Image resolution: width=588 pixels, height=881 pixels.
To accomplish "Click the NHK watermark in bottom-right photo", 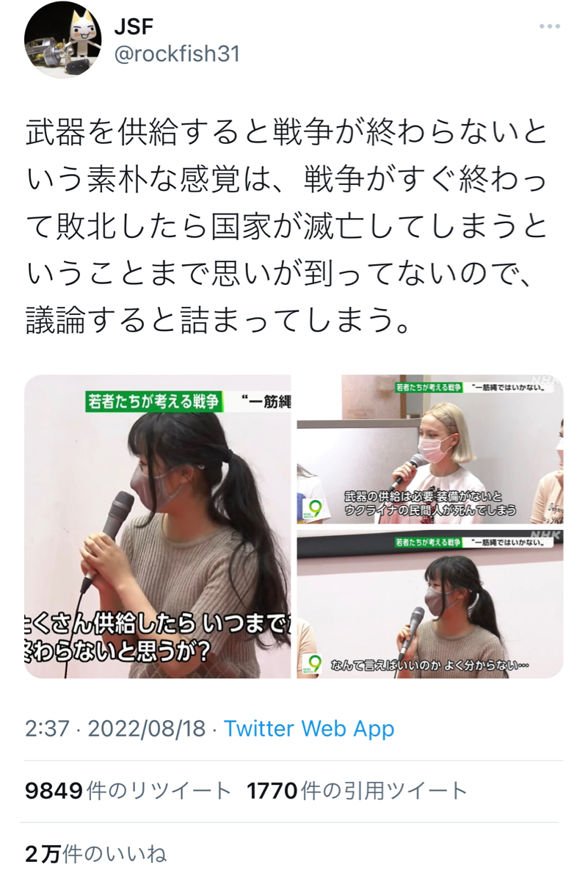I will click(546, 536).
